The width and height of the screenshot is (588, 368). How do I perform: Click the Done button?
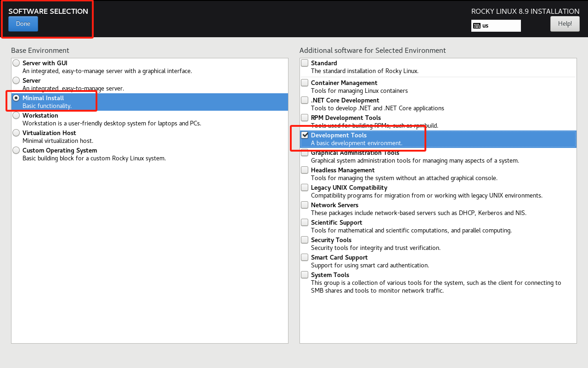tap(23, 24)
